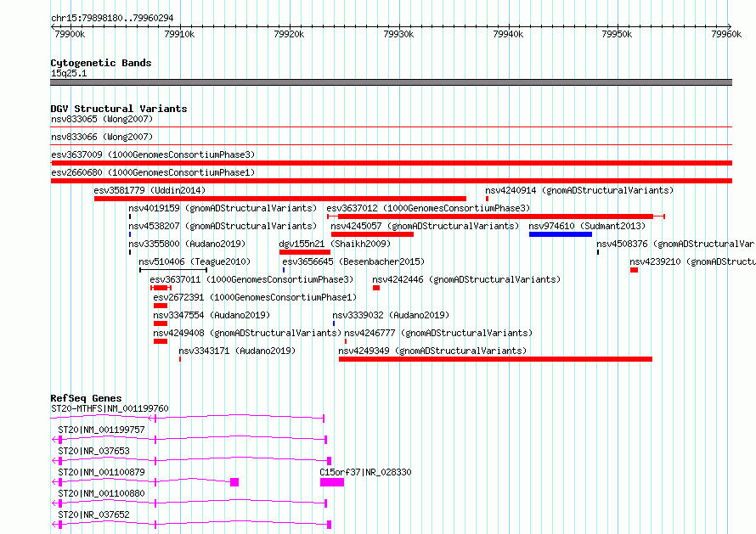Screen dimensions: 756x534
Task: Click the chr15:79898180..79960294 coordinates text
Action: tap(112, 18)
